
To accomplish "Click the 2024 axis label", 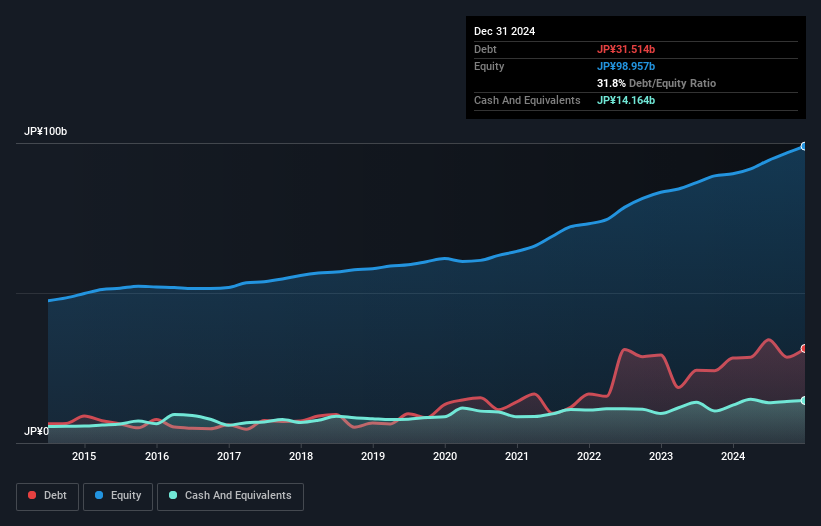I will [x=733, y=456].
